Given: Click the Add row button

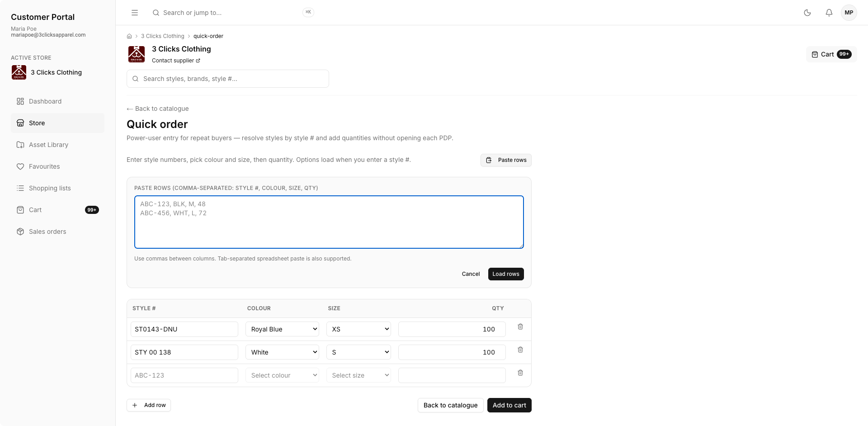Looking at the screenshot, I should click(149, 405).
